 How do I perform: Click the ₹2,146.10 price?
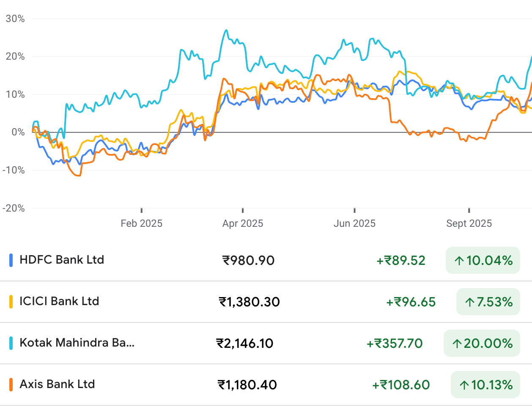point(245,344)
